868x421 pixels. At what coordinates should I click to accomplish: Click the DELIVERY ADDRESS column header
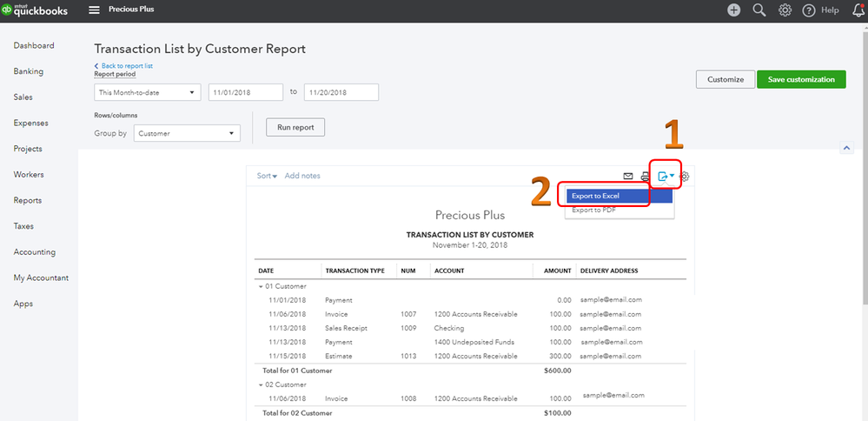[x=609, y=271]
